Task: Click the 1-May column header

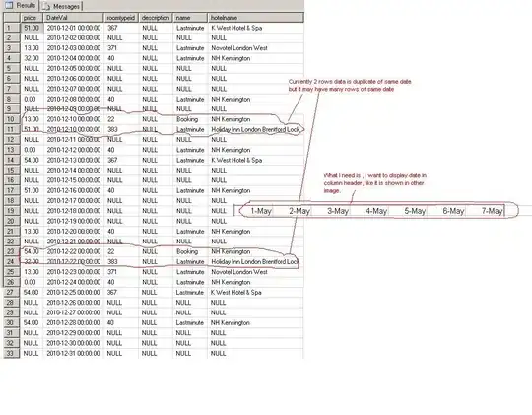Action: tap(261, 211)
